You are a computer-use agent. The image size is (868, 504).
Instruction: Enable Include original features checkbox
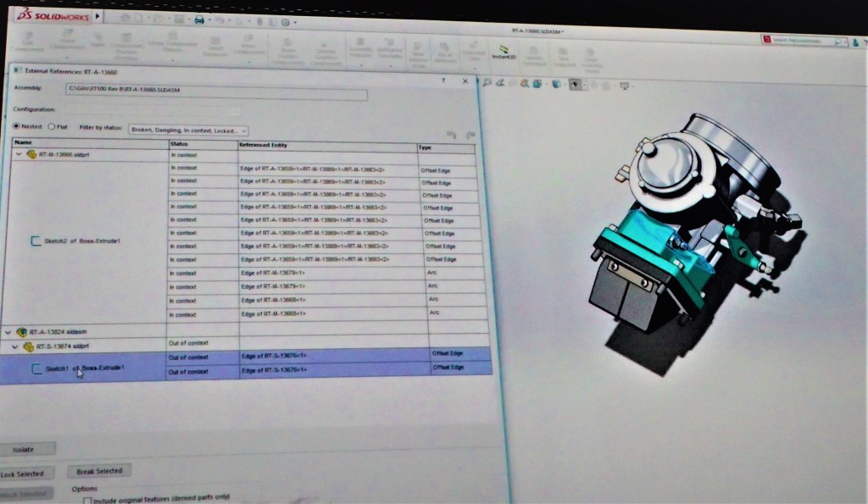pos(87,500)
